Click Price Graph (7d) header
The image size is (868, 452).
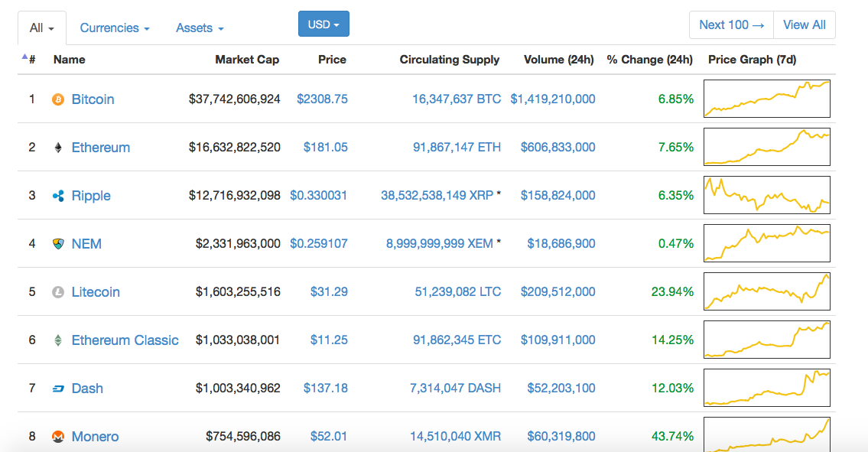click(753, 60)
